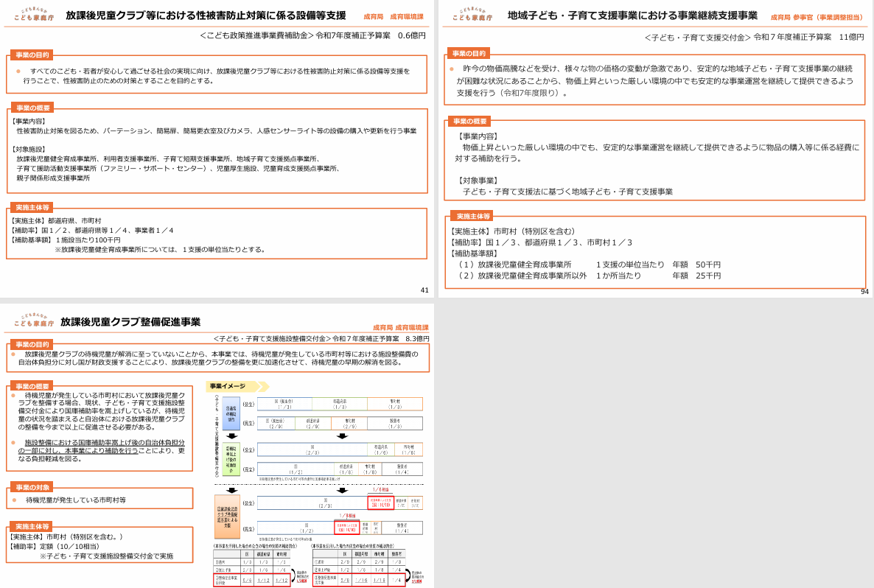
Task: Click page number 94 on the second slide
Action: [864, 293]
